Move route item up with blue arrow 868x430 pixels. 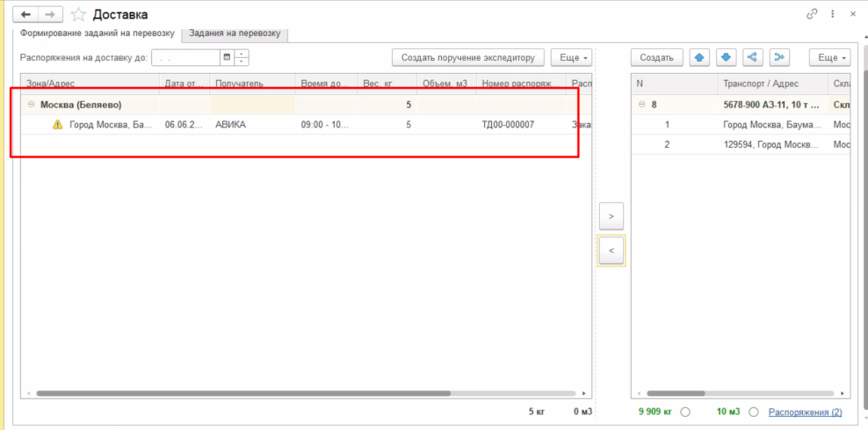[699, 57]
